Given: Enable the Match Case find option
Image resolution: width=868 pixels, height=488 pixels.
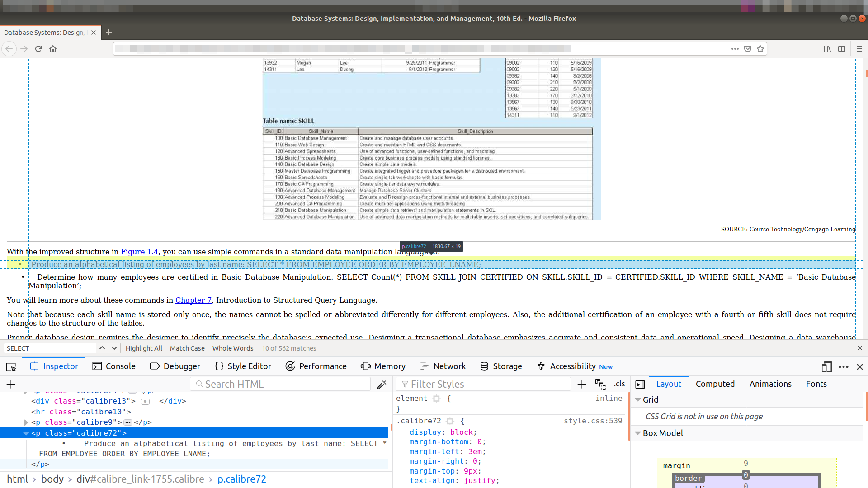Looking at the screenshot, I should 187,348.
